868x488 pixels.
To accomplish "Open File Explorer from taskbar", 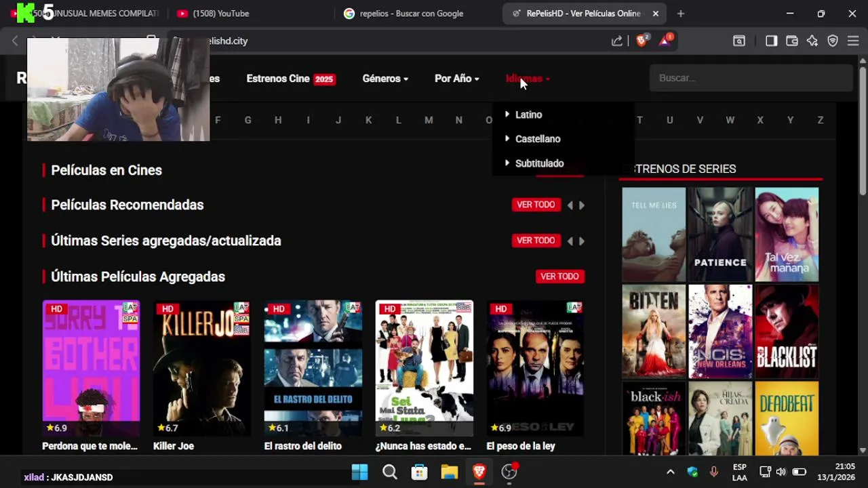I will tap(450, 472).
